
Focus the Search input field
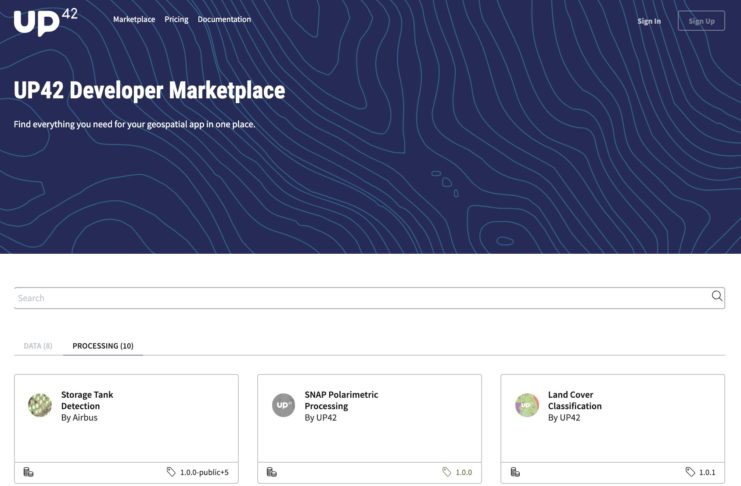tap(370, 298)
